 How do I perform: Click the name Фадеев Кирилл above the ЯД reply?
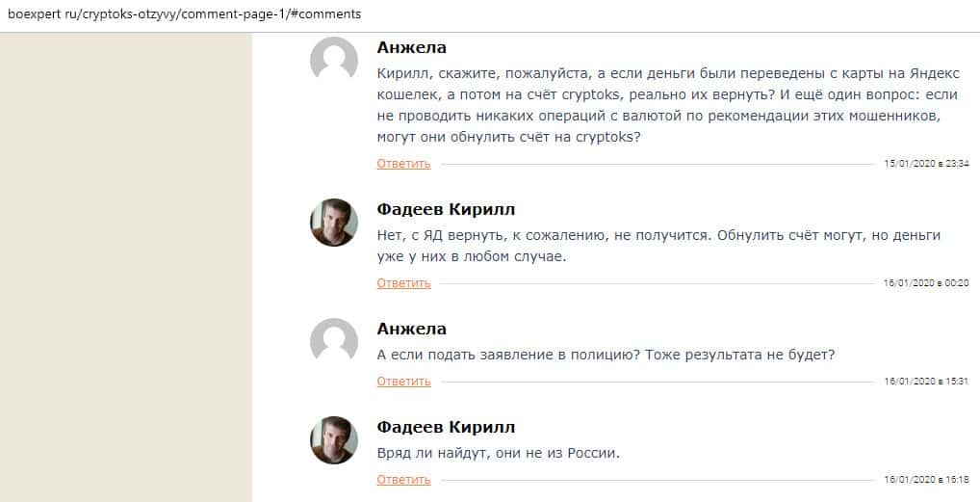tap(446, 209)
